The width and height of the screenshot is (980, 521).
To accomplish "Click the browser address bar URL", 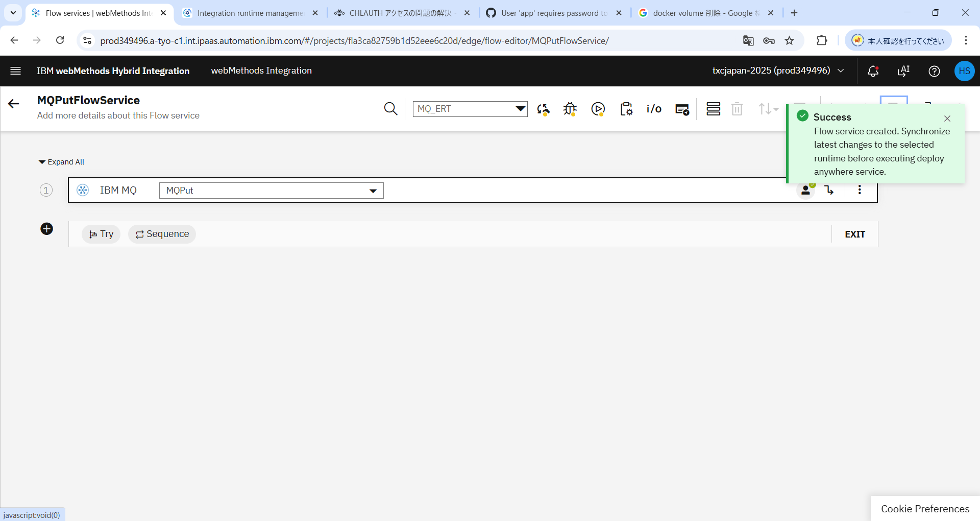I will click(x=354, y=41).
